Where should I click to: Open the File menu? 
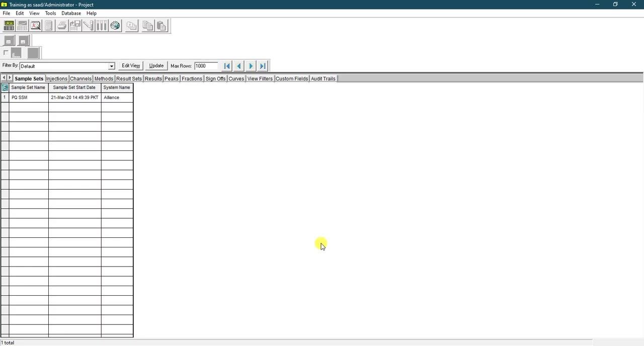7,13
